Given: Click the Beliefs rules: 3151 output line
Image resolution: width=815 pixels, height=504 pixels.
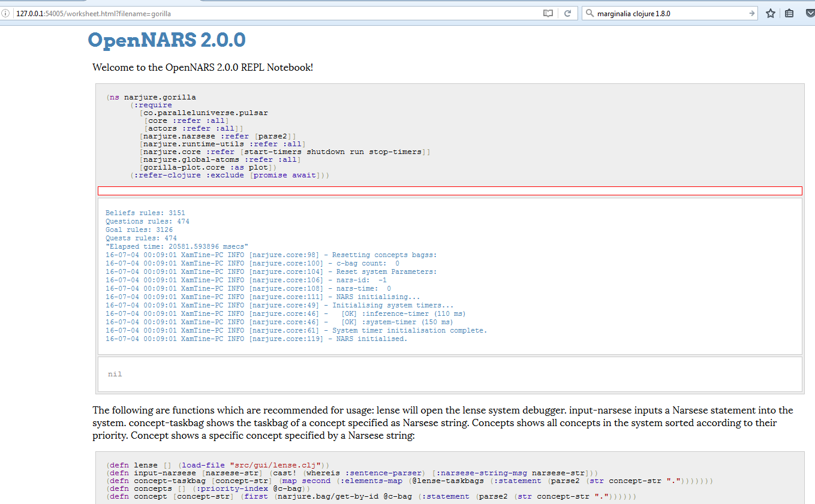Looking at the screenshot, I should 146,213.
